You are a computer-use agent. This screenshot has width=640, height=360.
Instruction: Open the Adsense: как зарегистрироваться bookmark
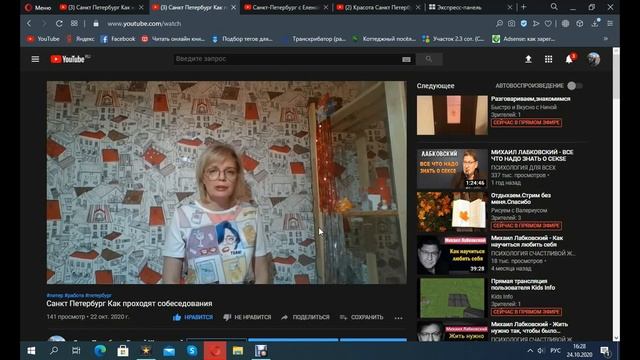click(524, 39)
